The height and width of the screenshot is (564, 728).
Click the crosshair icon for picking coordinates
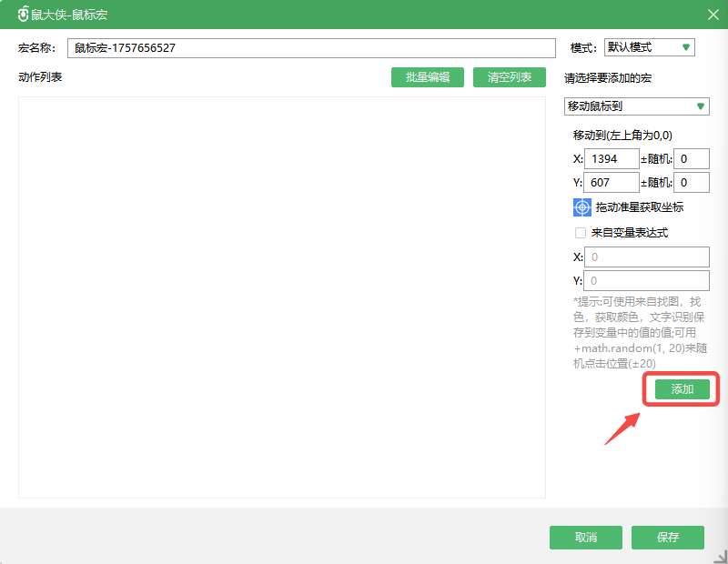click(x=582, y=207)
